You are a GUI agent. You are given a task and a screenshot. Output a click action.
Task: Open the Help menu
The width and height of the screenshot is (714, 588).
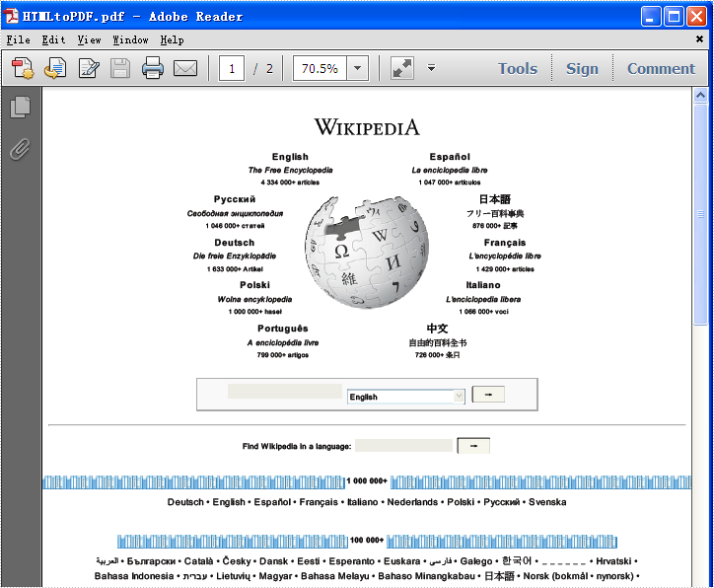(x=173, y=40)
